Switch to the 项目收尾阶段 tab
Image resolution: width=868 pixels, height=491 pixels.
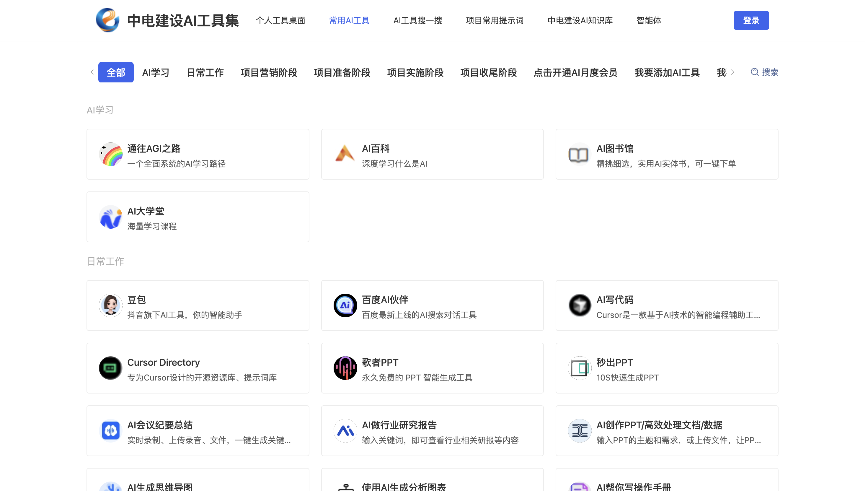pos(490,73)
